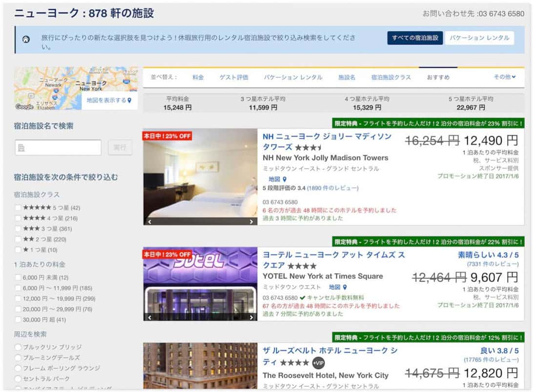Viewport: 533px width, 392px height.
Task: Check the 4つ星 (216) filter
Action: pos(18,218)
